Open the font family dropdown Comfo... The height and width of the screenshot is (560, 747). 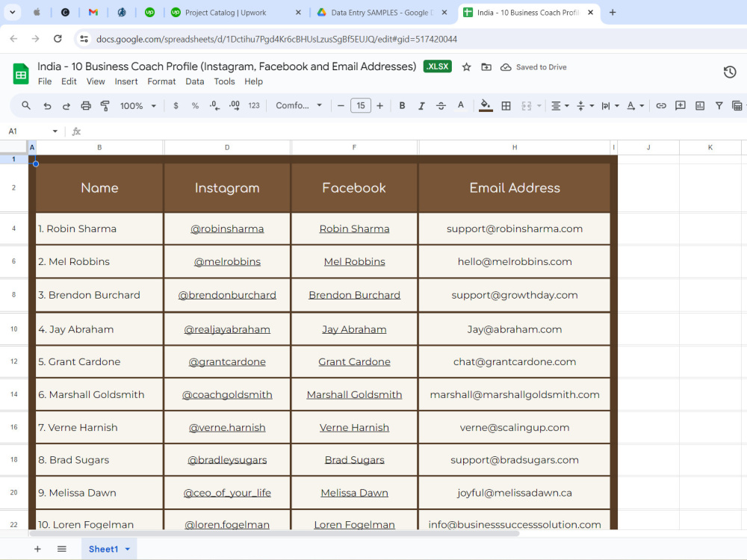click(x=299, y=106)
